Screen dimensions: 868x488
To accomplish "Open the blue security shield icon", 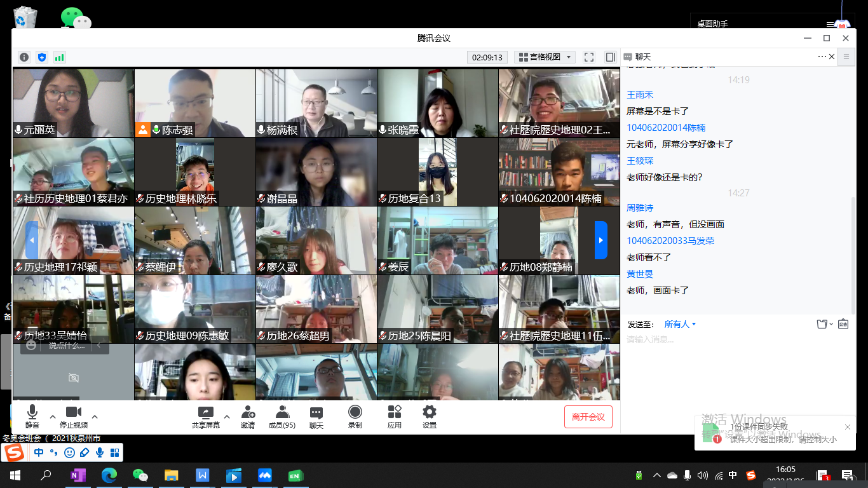I will point(42,57).
